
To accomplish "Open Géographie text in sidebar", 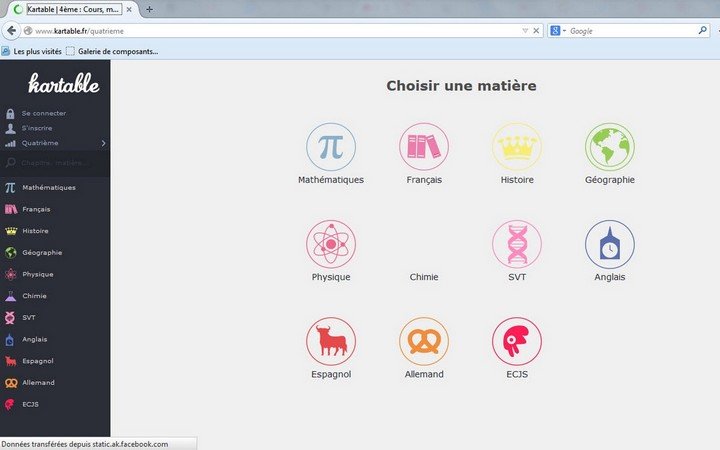I will pos(42,253).
